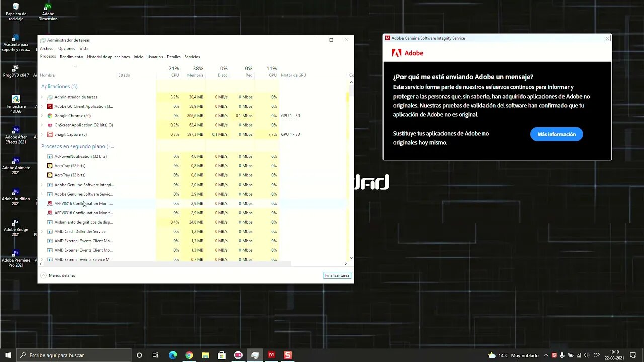Click the '14°C Muy nublado' weather widget

pyautogui.click(x=513, y=355)
